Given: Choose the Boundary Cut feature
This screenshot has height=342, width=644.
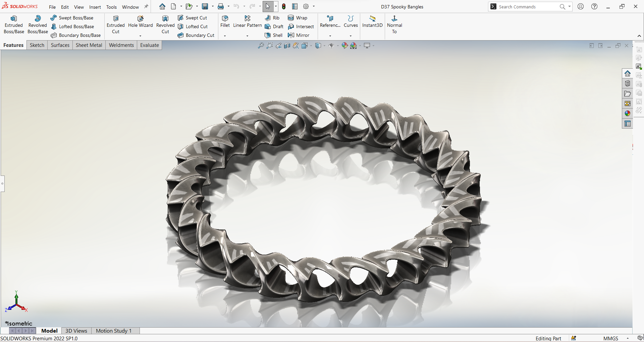Looking at the screenshot, I should coord(196,35).
